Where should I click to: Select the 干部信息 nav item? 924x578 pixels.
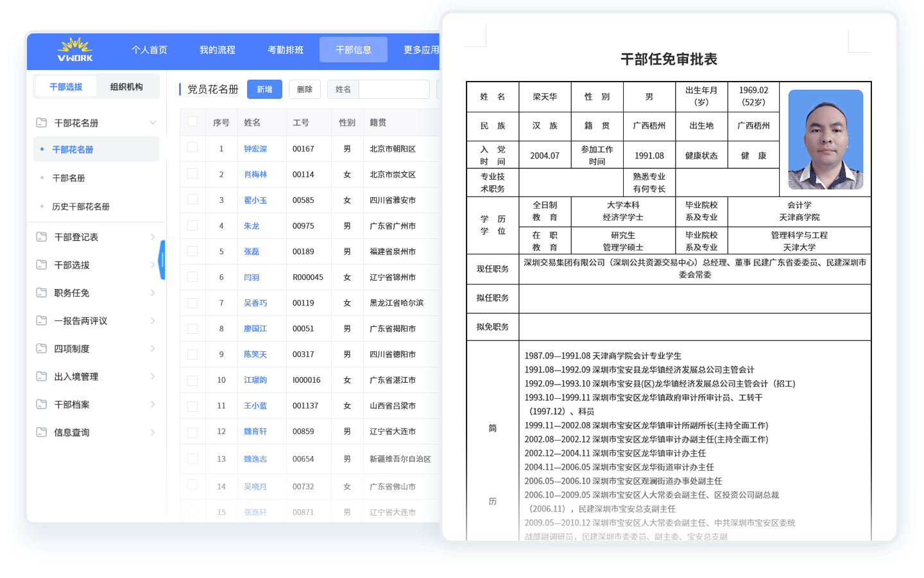(x=354, y=49)
